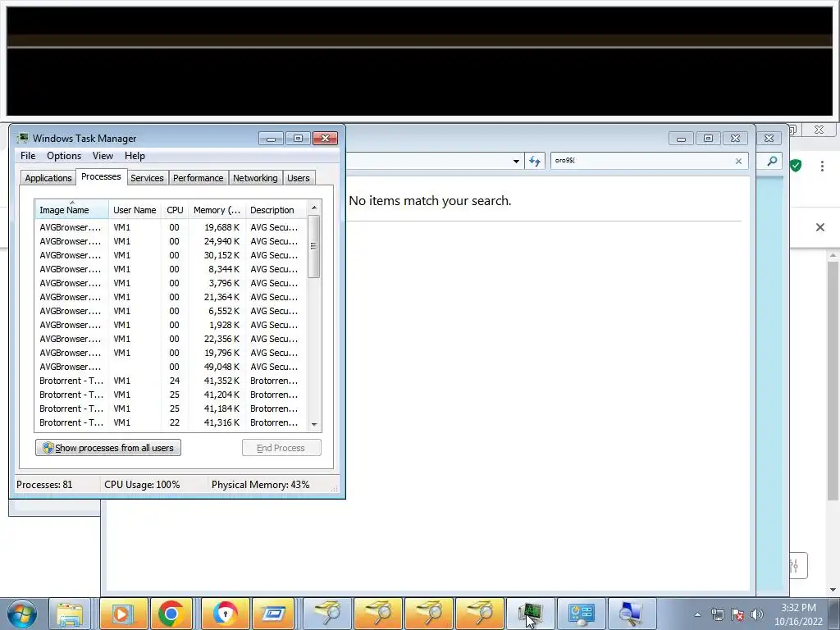
Task: Clear the search box with the X icon
Action: tap(739, 161)
